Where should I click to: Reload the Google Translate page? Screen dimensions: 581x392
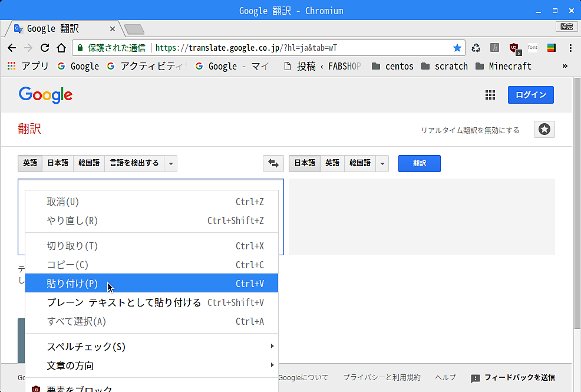[x=45, y=48]
